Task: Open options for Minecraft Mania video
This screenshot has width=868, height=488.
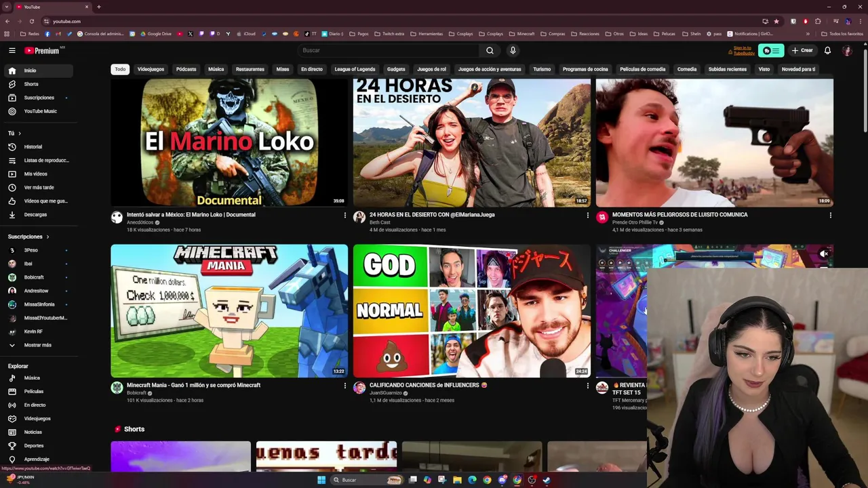Action: (x=344, y=386)
